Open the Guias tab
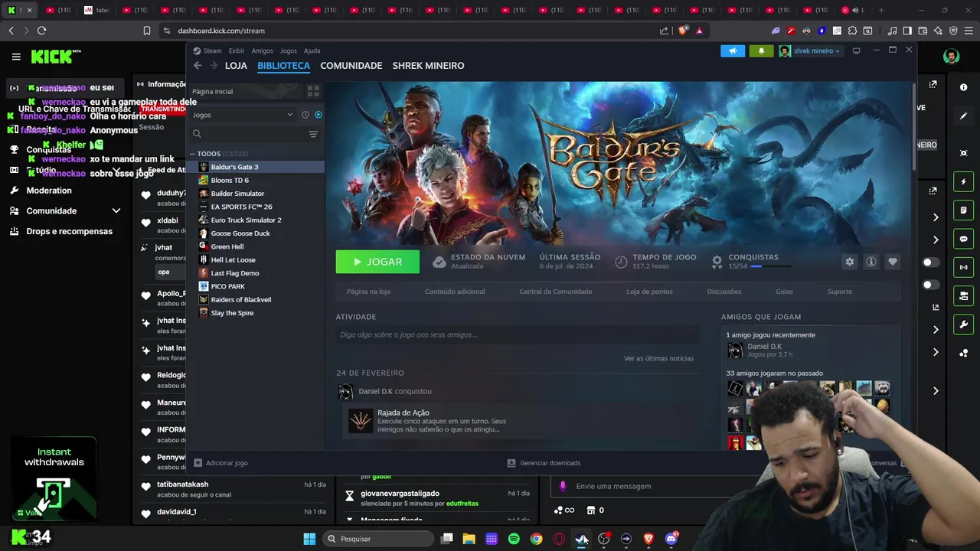 click(x=784, y=292)
